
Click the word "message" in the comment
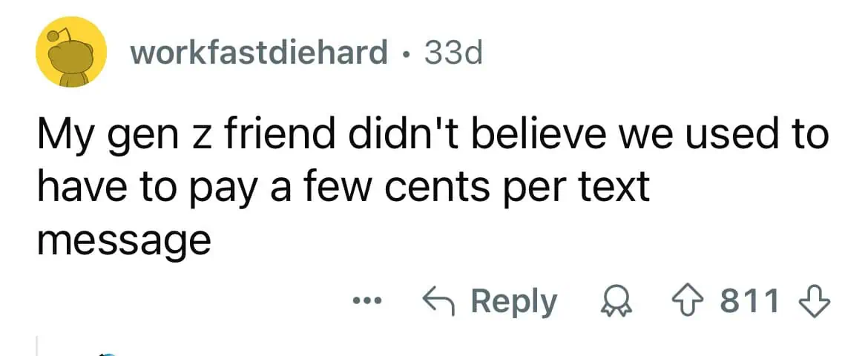pyautogui.click(x=124, y=242)
